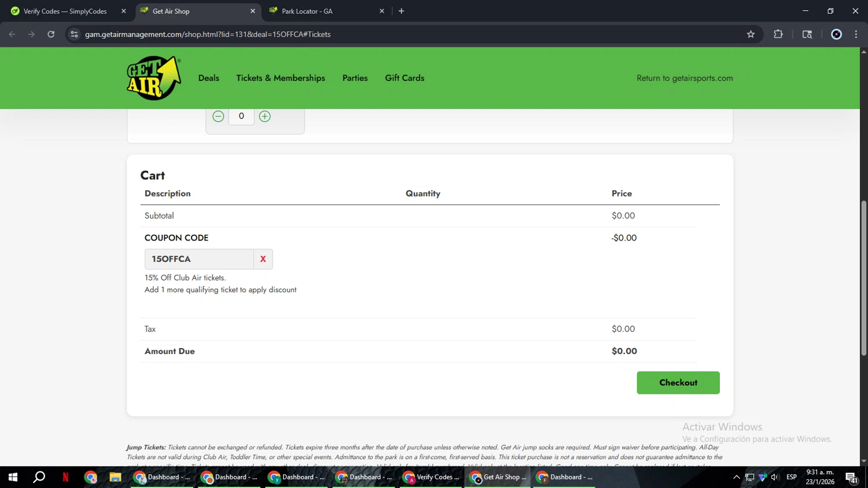The height and width of the screenshot is (488, 868).
Task: Follow Return to getairsports.com link
Action: [685, 78]
